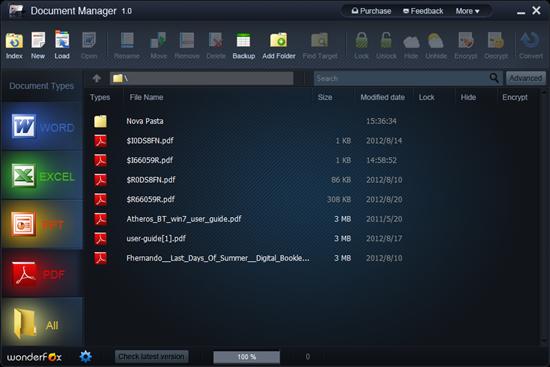Open the Backup tool
This screenshot has width=550, height=367.
pyautogui.click(x=243, y=46)
